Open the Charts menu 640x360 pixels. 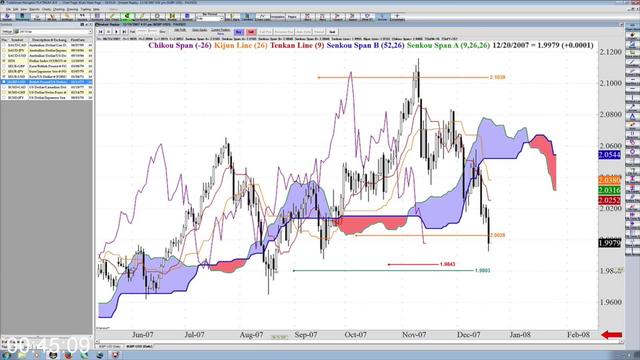click(x=47, y=9)
